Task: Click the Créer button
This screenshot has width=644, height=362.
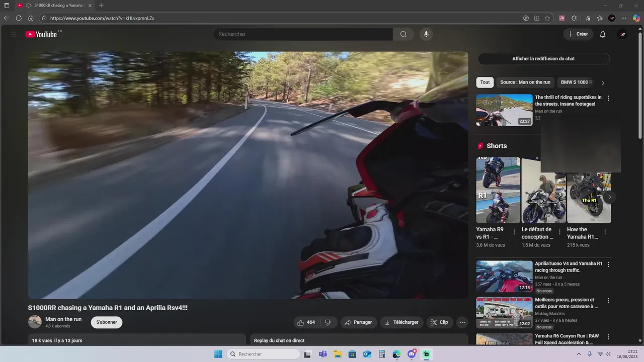Action: click(578, 34)
